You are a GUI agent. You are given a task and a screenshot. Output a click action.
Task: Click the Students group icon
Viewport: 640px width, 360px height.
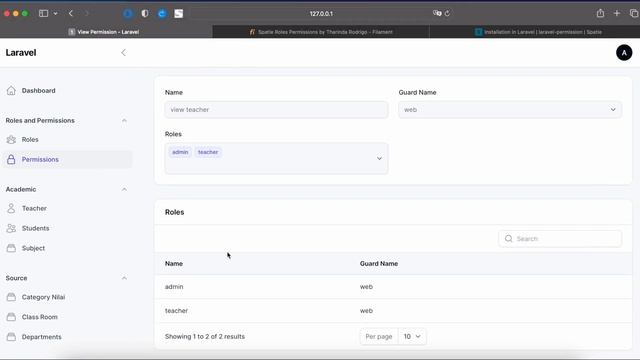coord(11,229)
